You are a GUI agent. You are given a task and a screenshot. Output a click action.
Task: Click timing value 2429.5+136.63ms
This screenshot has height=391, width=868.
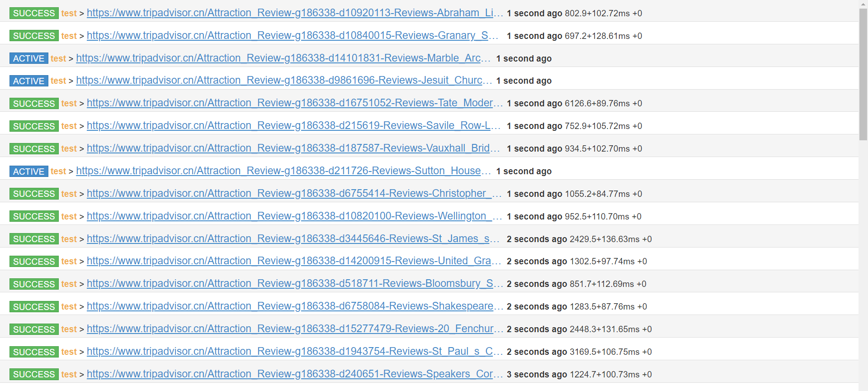(x=604, y=239)
